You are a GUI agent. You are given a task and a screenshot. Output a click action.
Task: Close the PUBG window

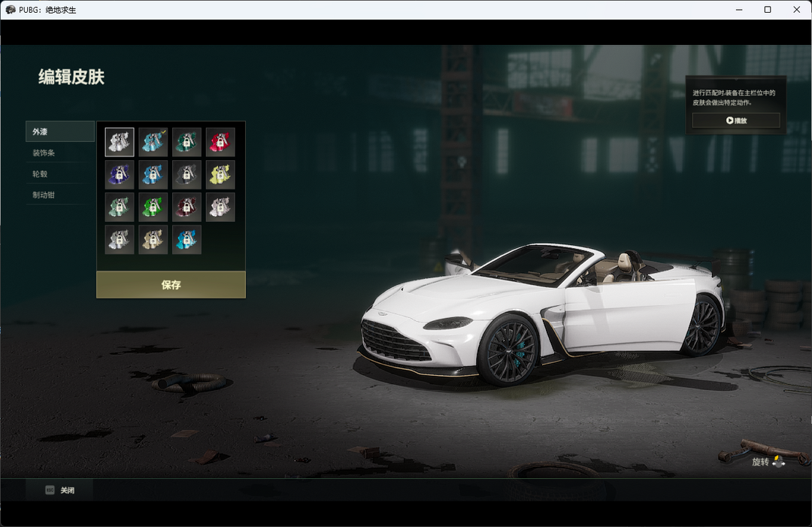(796, 10)
